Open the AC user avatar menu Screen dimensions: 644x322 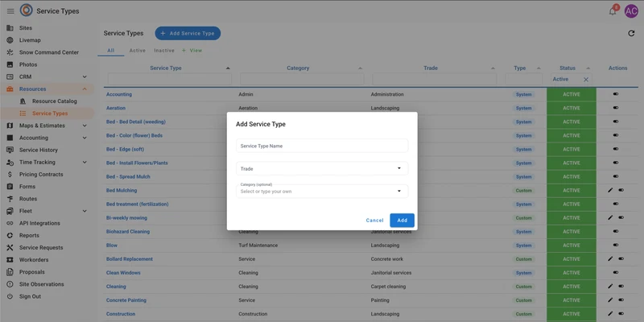pos(631,11)
